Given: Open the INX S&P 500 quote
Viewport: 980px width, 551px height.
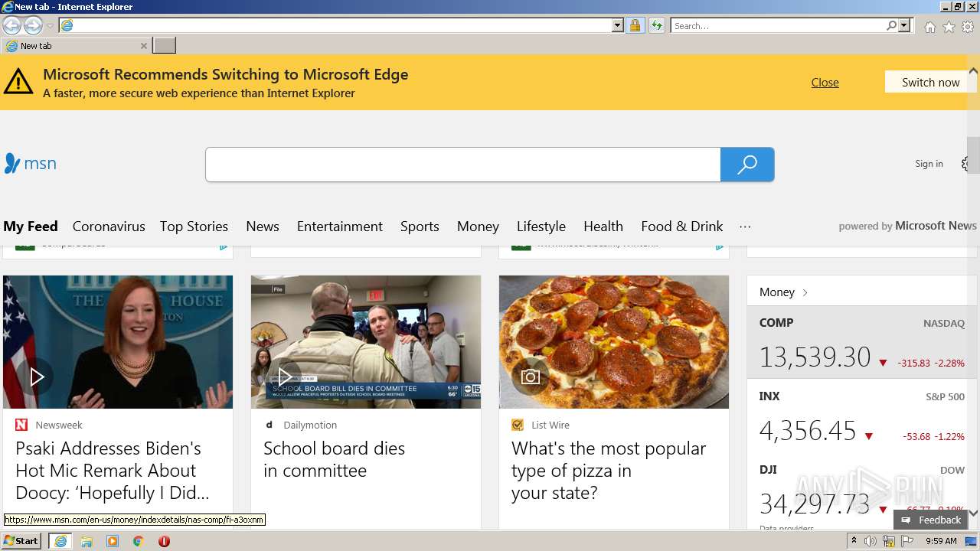Looking at the screenshot, I should tap(862, 416).
